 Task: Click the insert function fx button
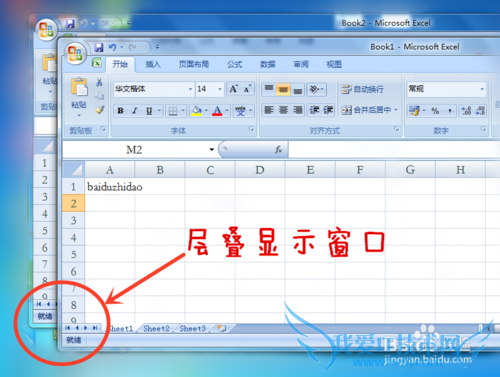278,150
